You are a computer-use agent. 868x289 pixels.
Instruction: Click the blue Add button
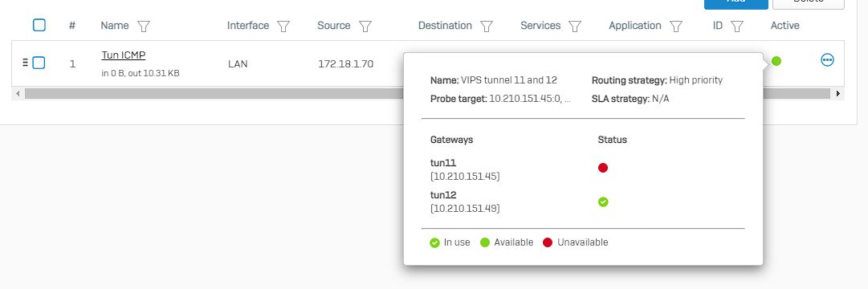point(736,3)
